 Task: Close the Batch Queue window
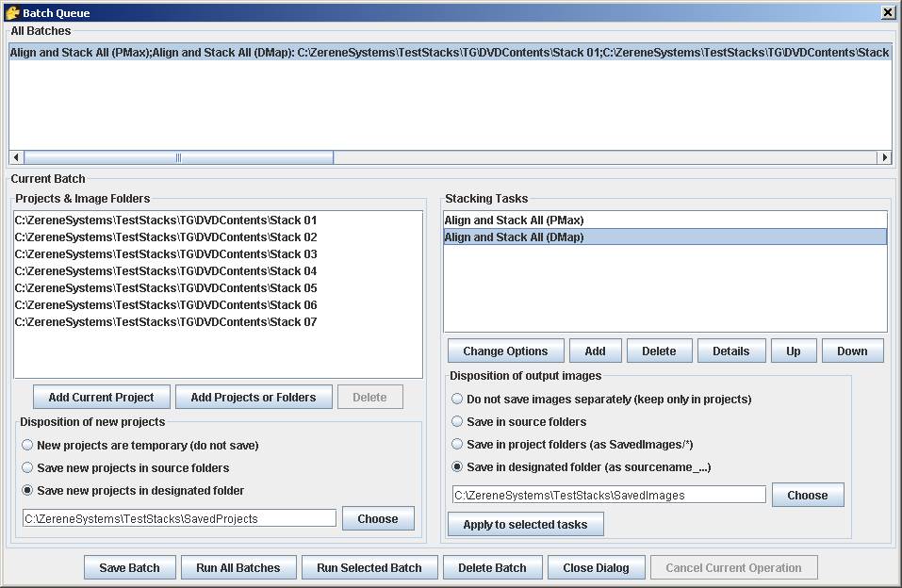888,12
